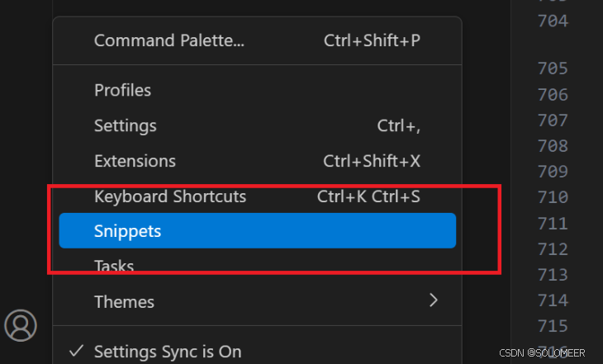Open the Themes menu entry
Image resolution: width=603 pixels, height=364 pixels.
(124, 301)
